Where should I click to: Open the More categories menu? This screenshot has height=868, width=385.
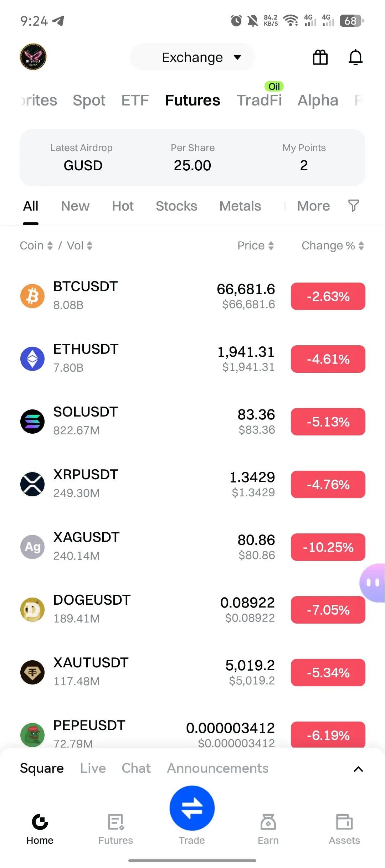[313, 206]
